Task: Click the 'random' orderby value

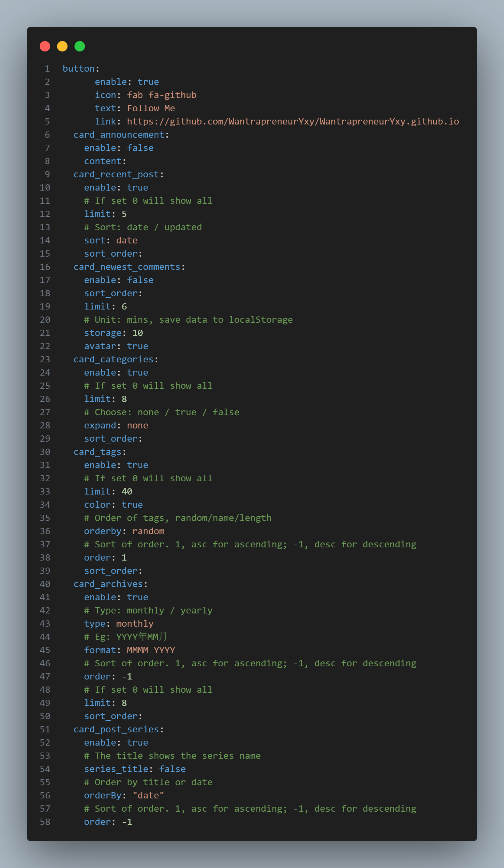Action: tap(148, 531)
